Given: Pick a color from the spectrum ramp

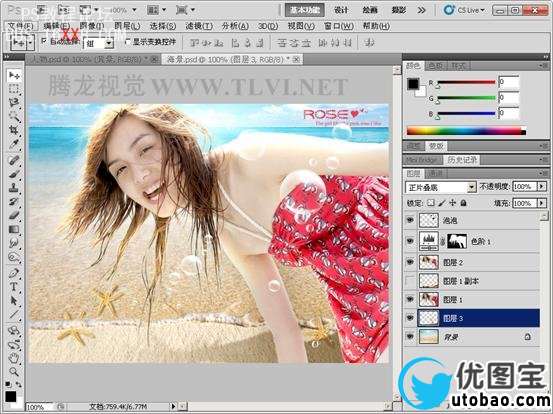Looking at the screenshot, I should tap(466, 131).
